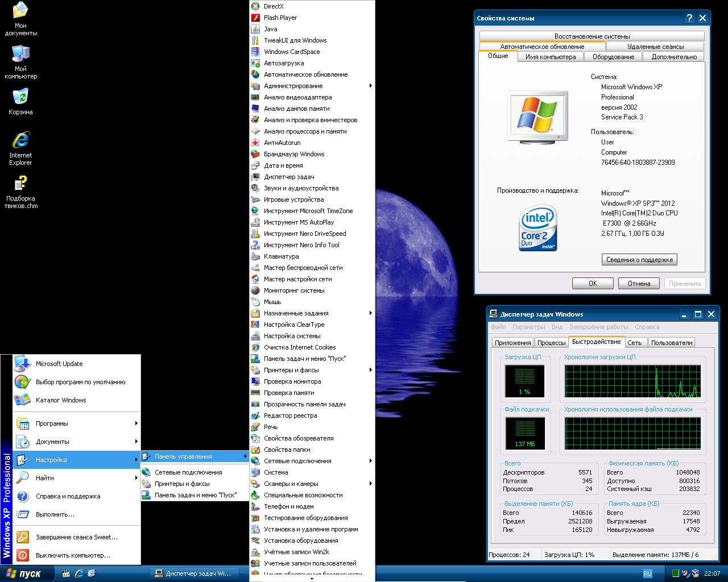Switch to the Оборудование tab
Image resolution: width=728 pixels, height=582 pixels.
tap(613, 57)
